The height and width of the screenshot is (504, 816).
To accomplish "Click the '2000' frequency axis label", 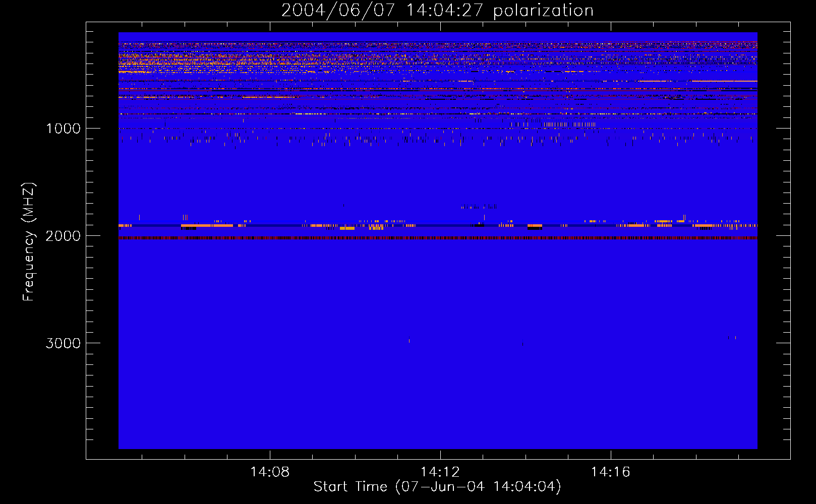I will click(63, 236).
